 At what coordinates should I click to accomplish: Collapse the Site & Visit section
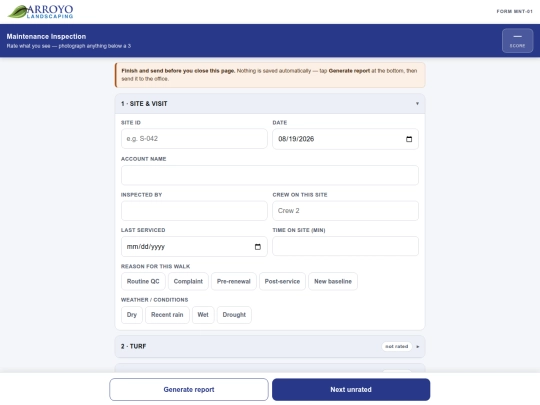[x=270, y=104]
